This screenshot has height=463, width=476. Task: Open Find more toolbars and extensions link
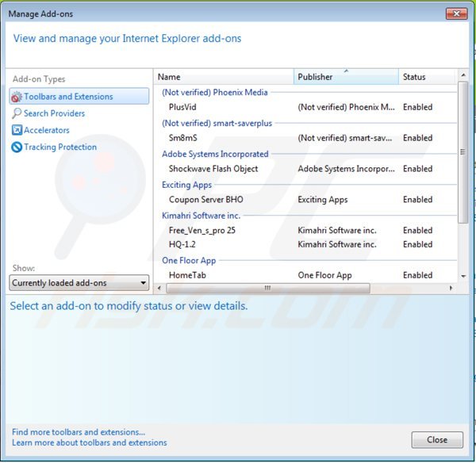pos(79,432)
